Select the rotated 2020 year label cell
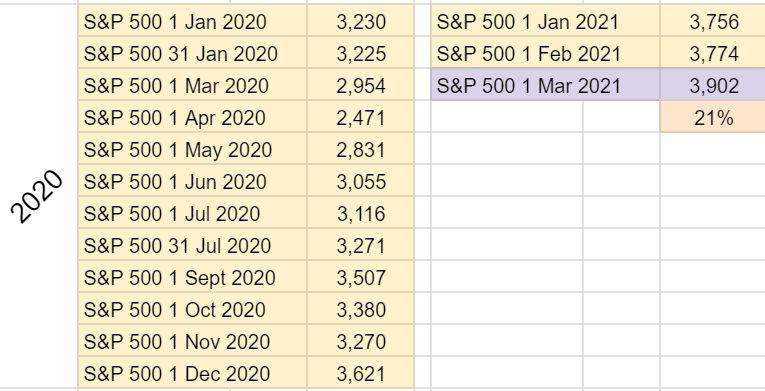765x391 pixels. point(39,197)
